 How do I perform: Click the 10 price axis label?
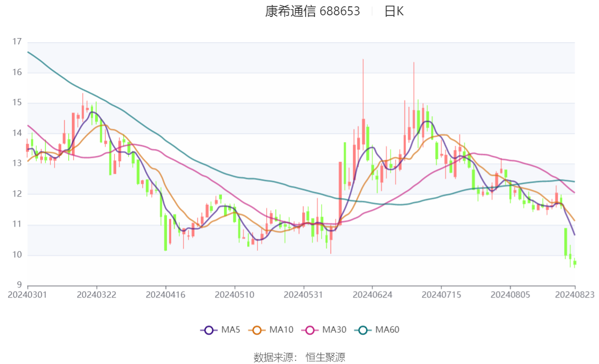[17, 255]
